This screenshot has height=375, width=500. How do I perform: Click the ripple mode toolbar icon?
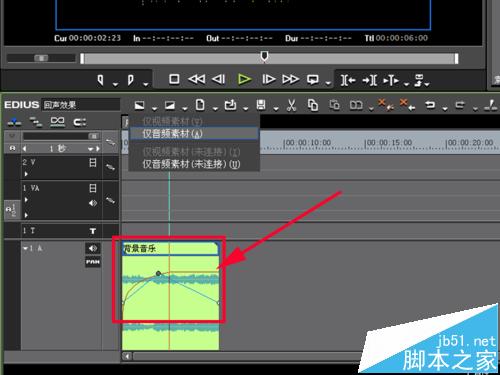pos(170,105)
